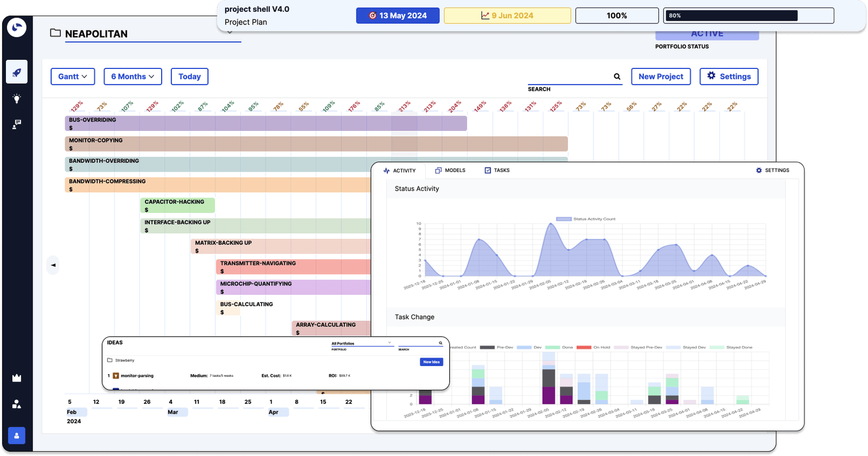The image size is (868, 456).
Task: Jump to Today in the Gantt
Action: tap(189, 77)
